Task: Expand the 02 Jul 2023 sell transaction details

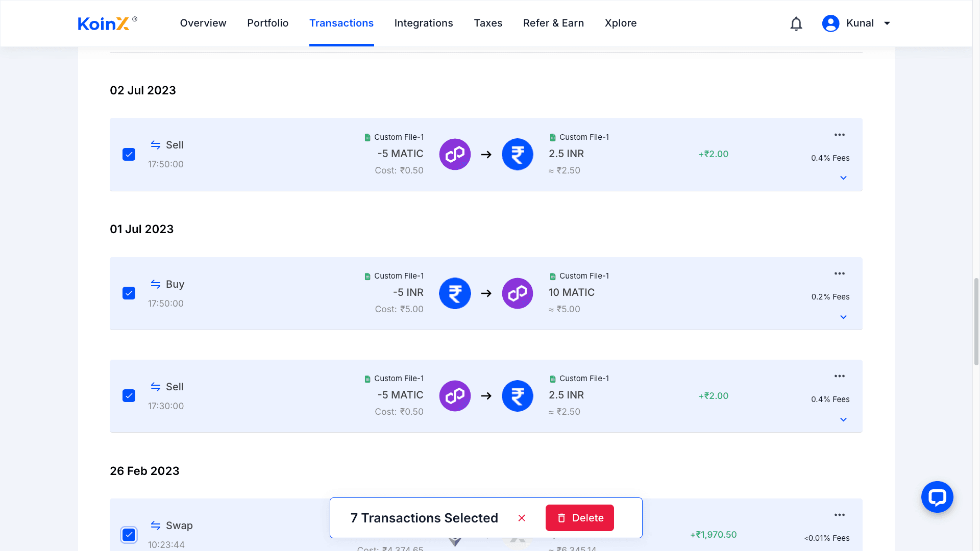Action: 843,178
